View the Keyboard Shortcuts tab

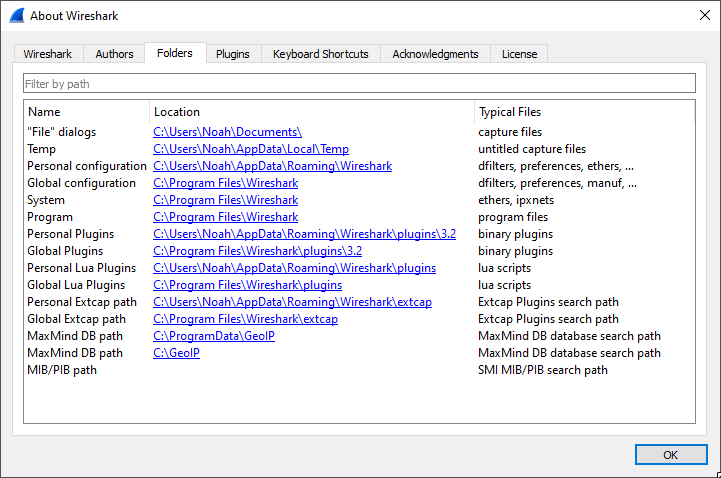click(x=320, y=54)
